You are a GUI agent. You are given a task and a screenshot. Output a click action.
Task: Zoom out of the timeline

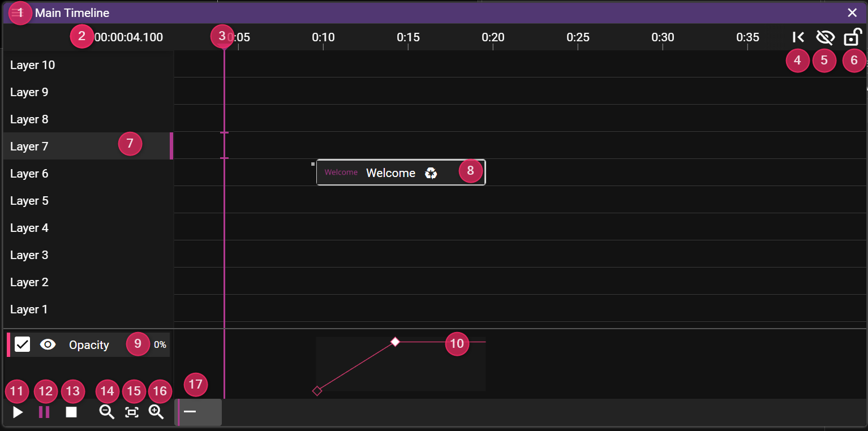click(107, 412)
